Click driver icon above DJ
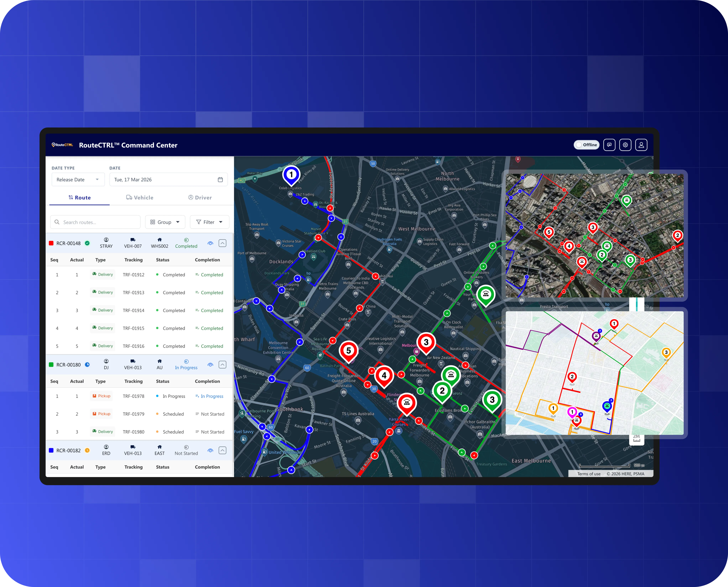This screenshot has height=587, width=728. pos(106,361)
